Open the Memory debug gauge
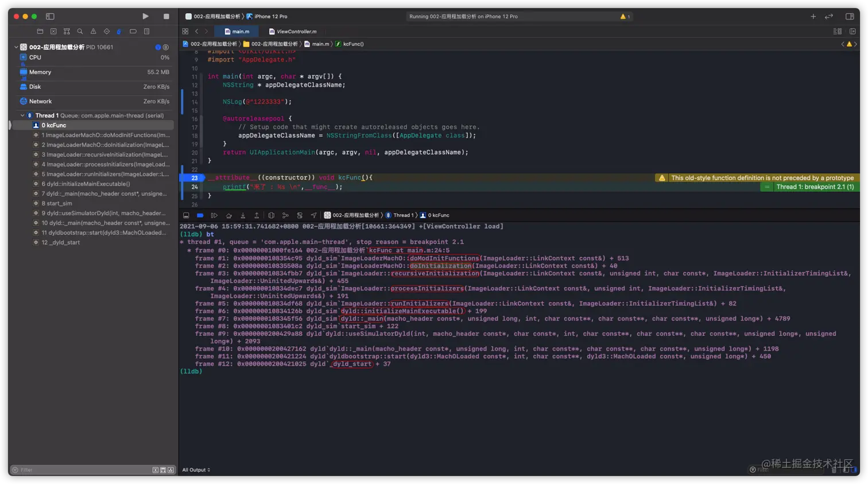 pos(94,72)
